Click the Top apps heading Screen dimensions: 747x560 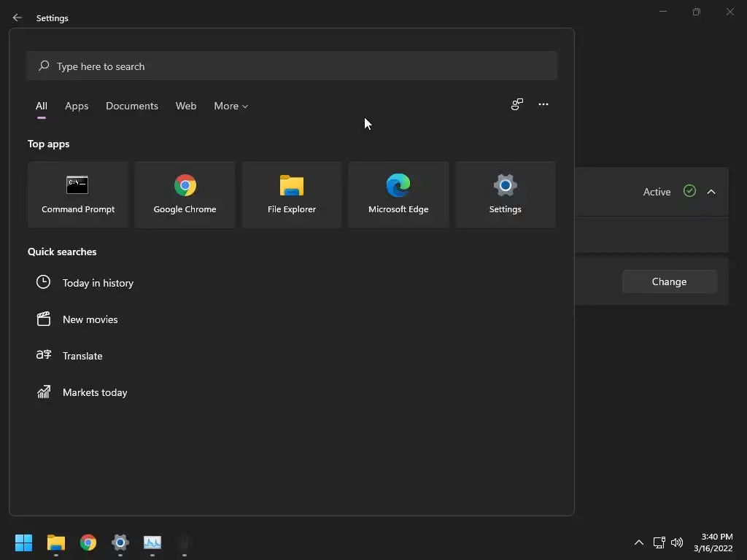49,144
